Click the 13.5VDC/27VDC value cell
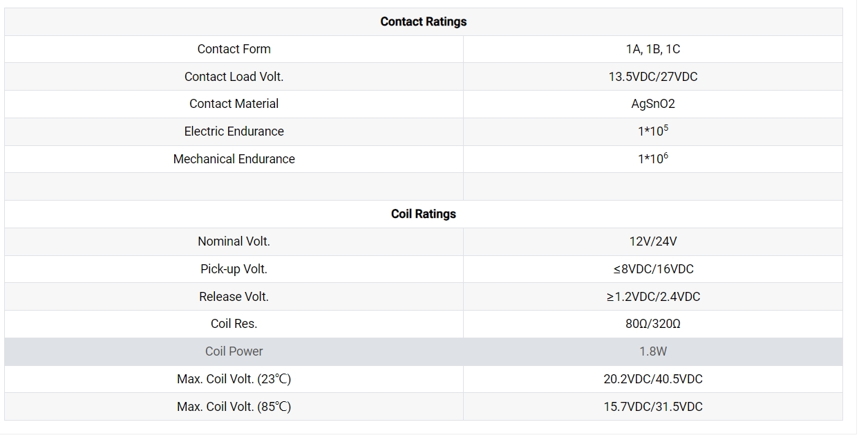 [652, 77]
